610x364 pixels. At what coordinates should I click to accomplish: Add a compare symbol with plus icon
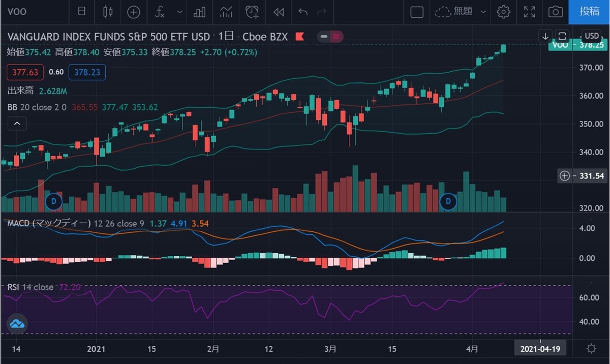[x=133, y=12]
